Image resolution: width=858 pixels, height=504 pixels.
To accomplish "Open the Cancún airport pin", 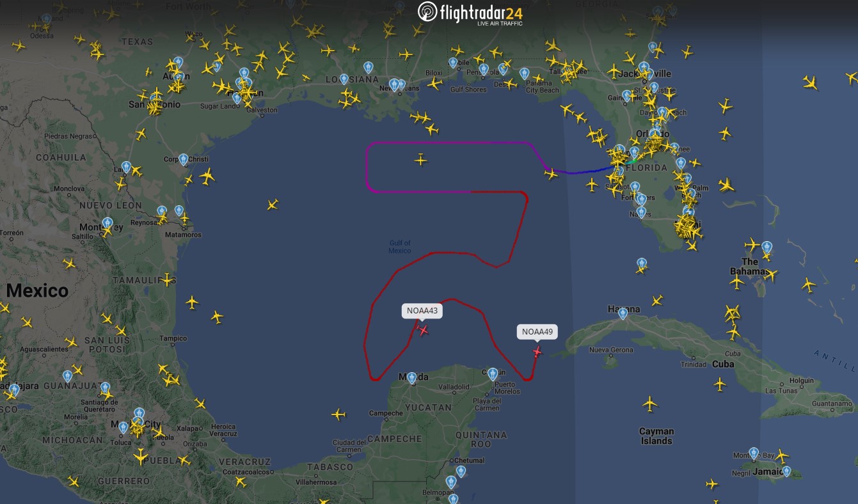I will click(492, 374).
